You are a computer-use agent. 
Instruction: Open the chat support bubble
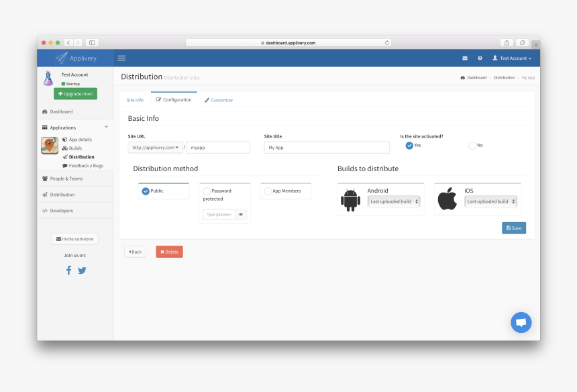click(521, 322)
